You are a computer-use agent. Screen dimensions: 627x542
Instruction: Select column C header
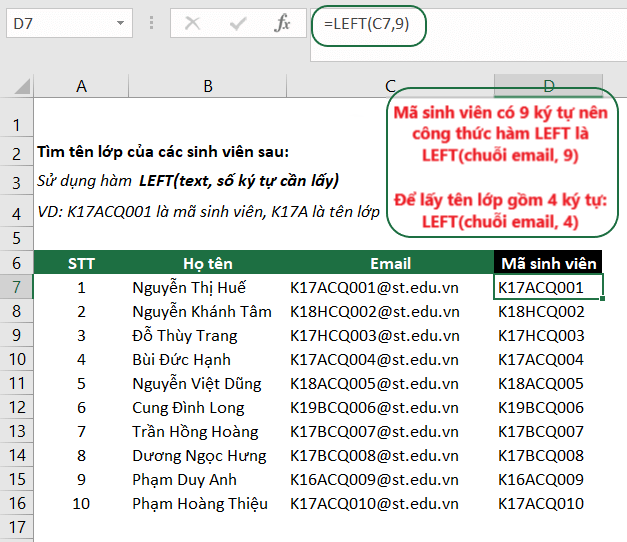tap(390, 86)
